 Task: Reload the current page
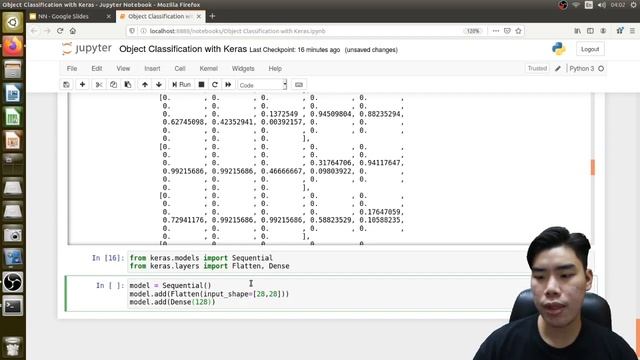tap(60, 31)
